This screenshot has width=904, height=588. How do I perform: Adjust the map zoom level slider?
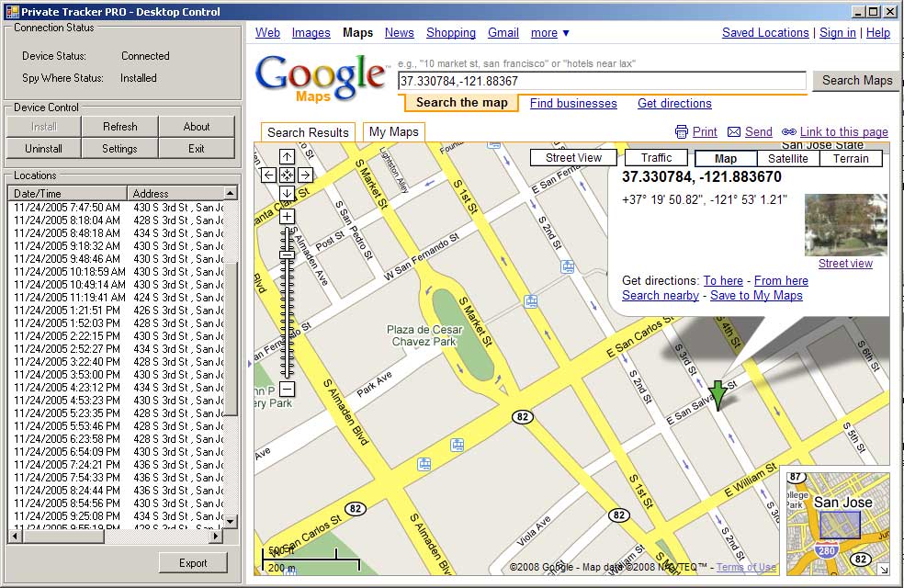[x=287, y=254]
